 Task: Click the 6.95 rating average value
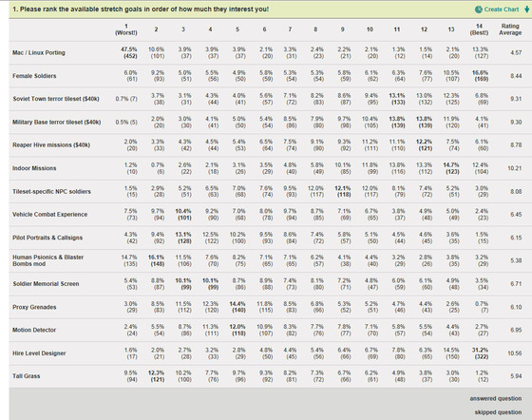coord(516,330)
